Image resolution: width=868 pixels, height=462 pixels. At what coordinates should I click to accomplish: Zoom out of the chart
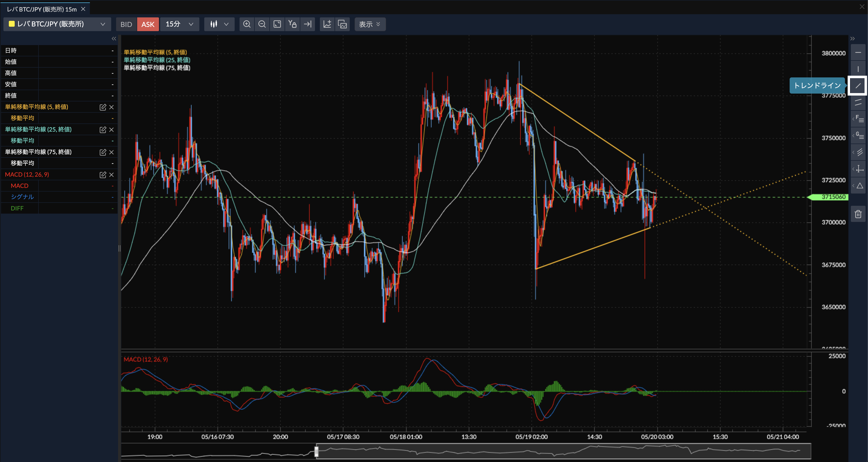tap(262, 24)
